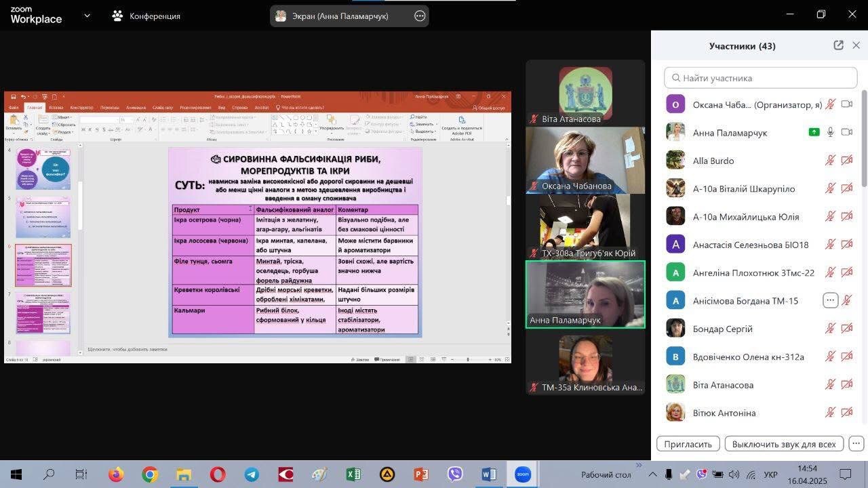Viewport: 868px width, 488px height.
Task: Toggle Alla Burdo's camera icon
Action: pyautogui.click(x=846, y=161)
